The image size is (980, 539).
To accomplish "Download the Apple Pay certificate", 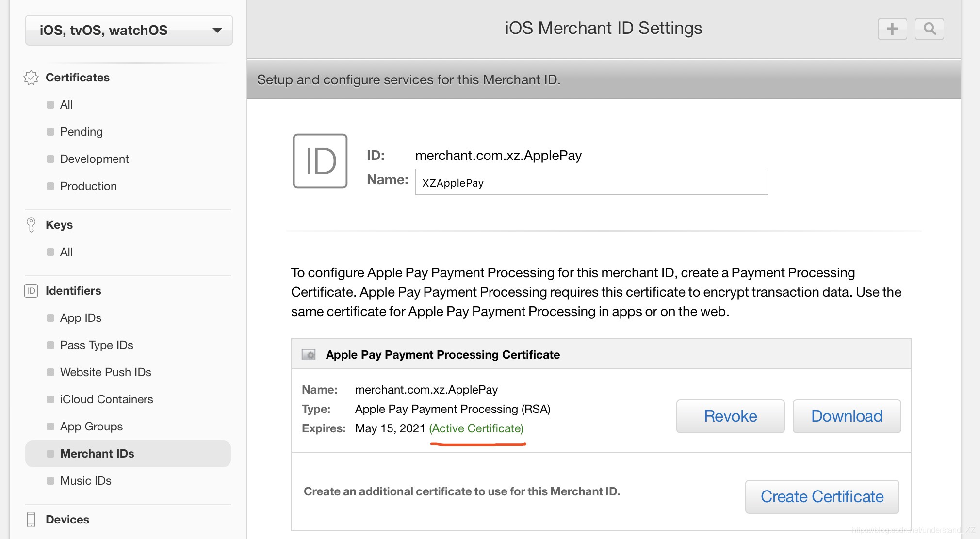I will click(847, 416).
